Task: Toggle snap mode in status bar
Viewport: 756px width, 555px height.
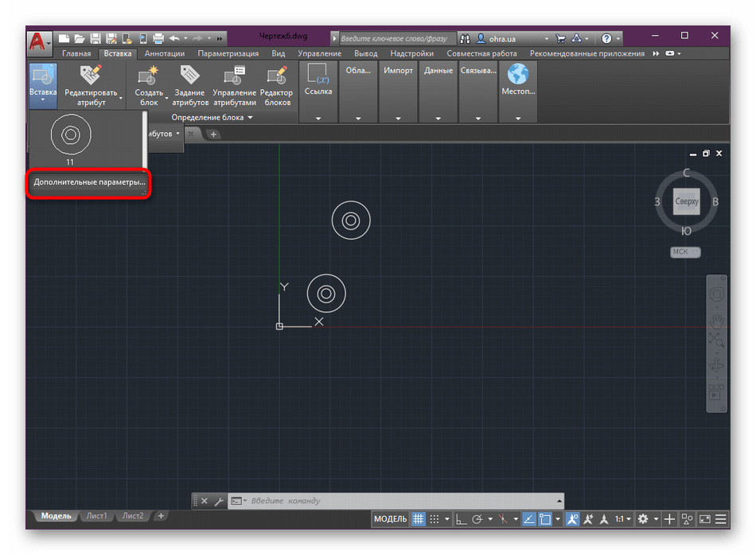Action: click(x=435, y=519)
